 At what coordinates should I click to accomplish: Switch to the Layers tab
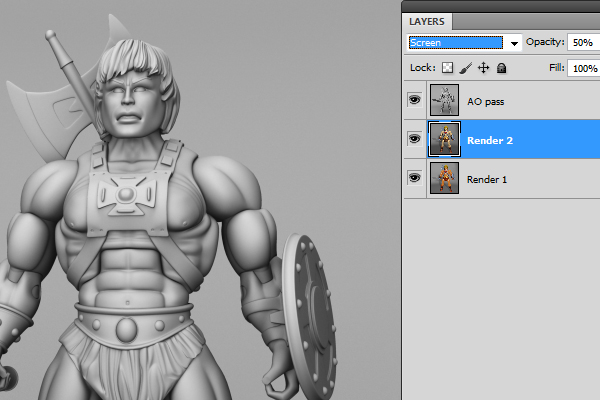click(429, 21)
